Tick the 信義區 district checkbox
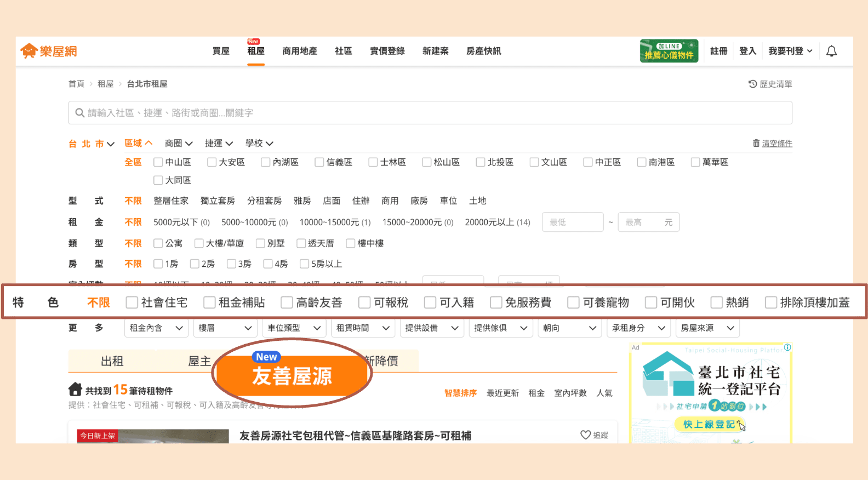The image size is (868, 480). pos(319,162)
